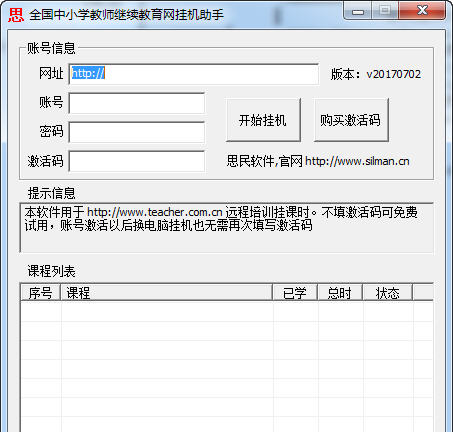Image resolution: width=454 pixels, height=432 pixels.
Task: Sort by the 课程 column header
Action: click(167, 293)
